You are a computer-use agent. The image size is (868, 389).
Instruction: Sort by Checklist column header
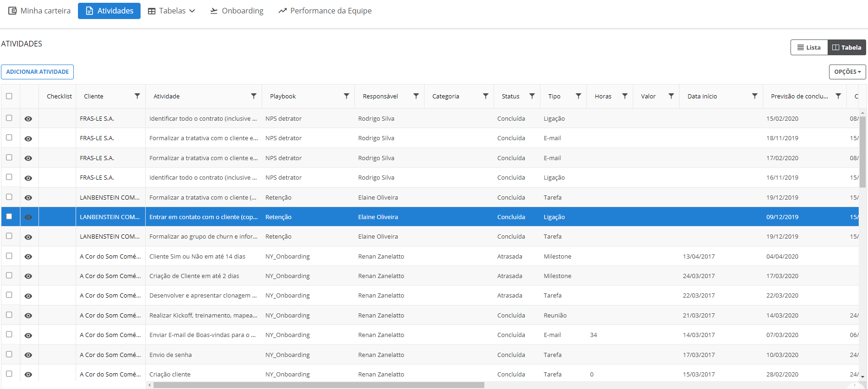point(59,96)
